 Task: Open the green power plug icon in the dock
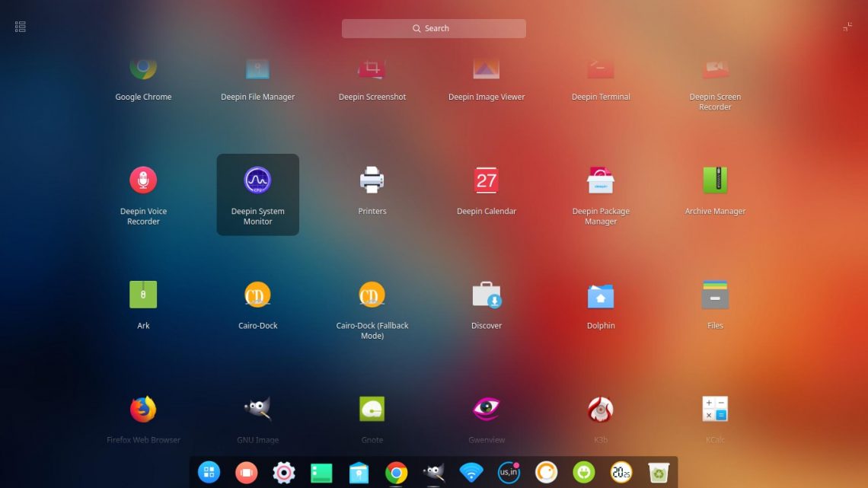[583, 472]
